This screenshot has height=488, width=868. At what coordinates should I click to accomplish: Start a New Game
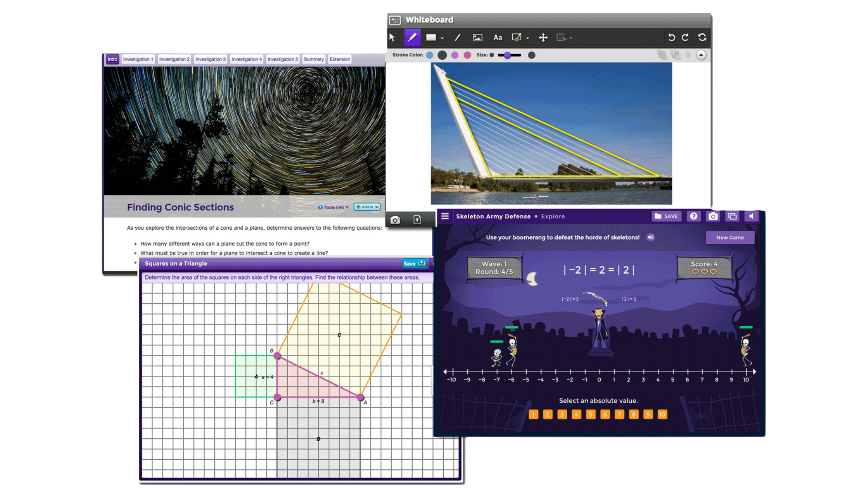[x=730, y=238]
